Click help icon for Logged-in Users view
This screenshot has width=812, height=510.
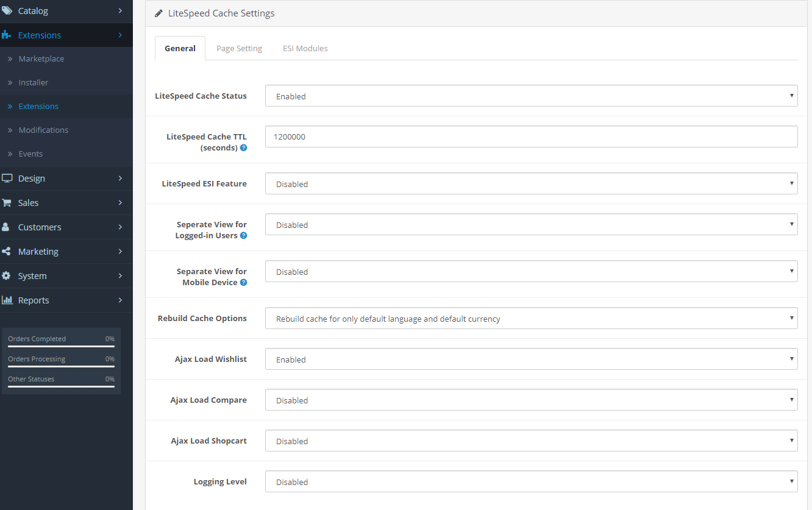pos(243,236)
